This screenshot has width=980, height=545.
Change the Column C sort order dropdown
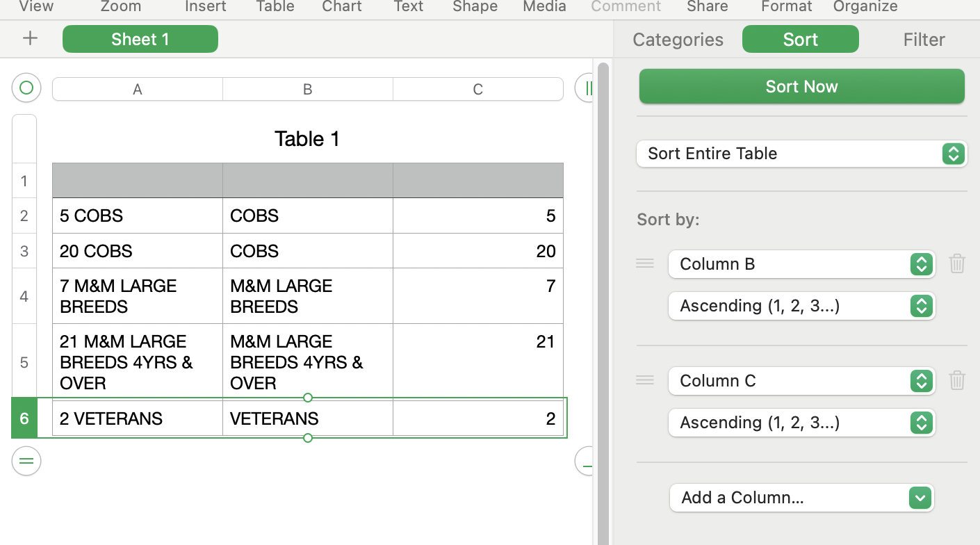click(801, 423)
